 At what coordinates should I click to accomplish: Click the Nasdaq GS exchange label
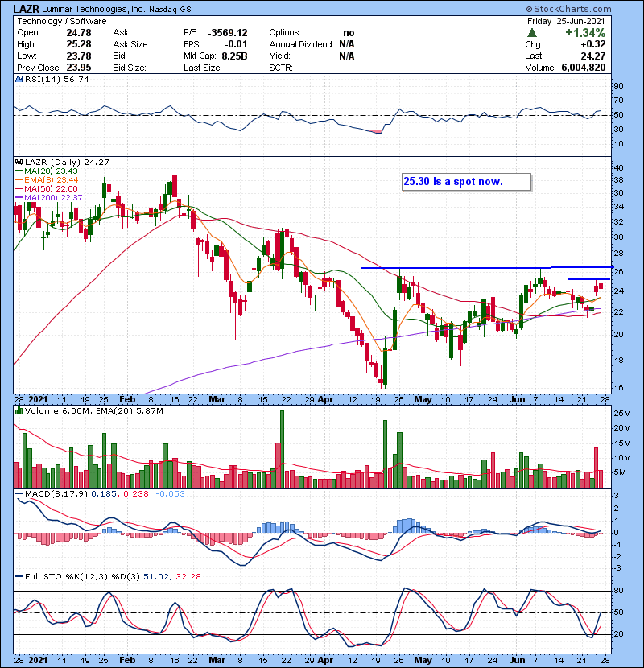170,10
